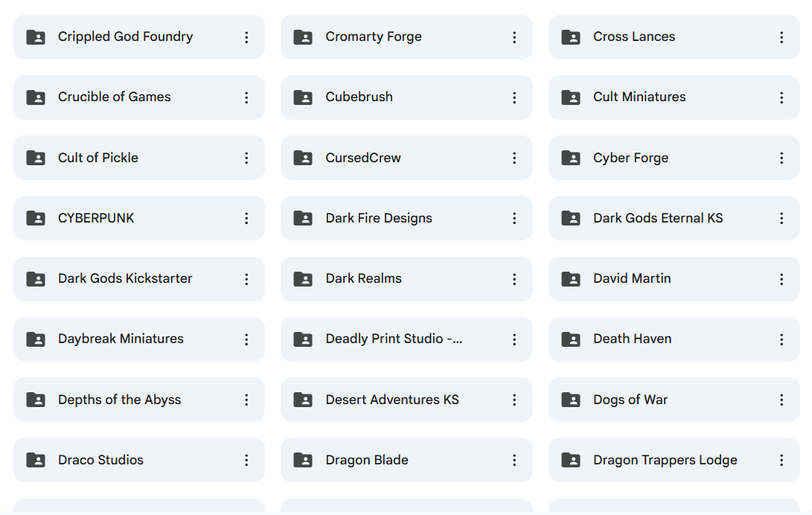The width and height of the screenshot is (812, 515).
Task: Select the Dark Gods Kickstarter folder name
Action: tap(125, 278)
